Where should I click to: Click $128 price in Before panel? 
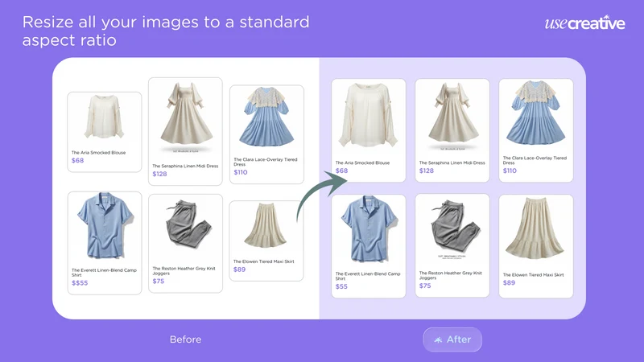(x=159, y=174)
